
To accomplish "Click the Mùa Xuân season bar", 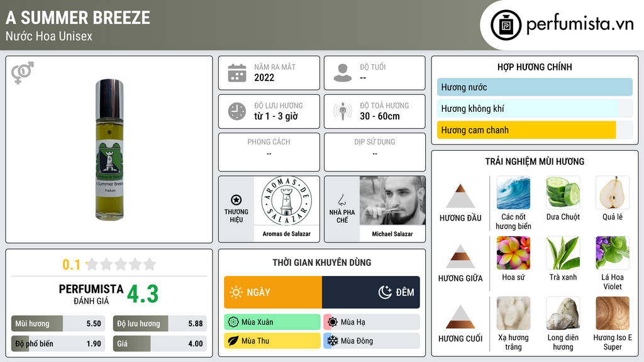I will tap(272, 322).
